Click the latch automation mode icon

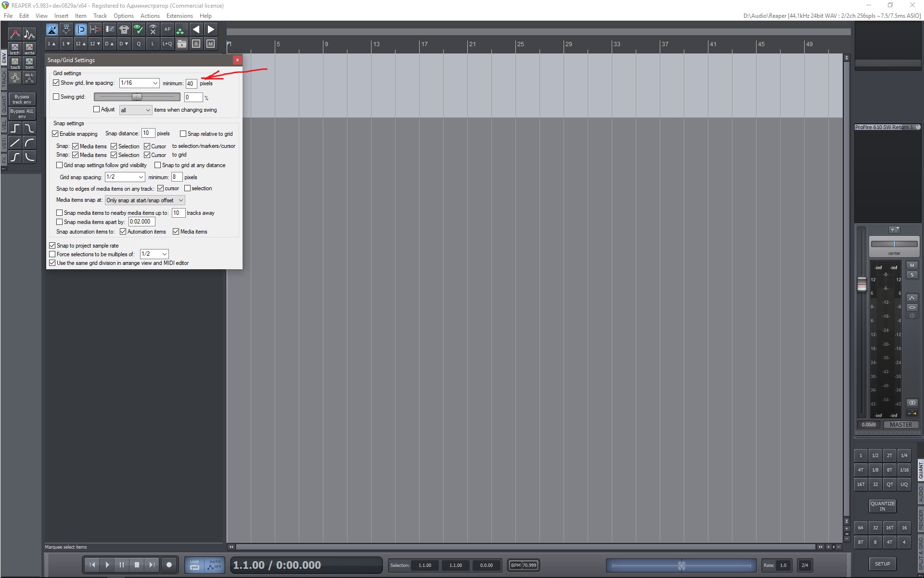(15, 49)
